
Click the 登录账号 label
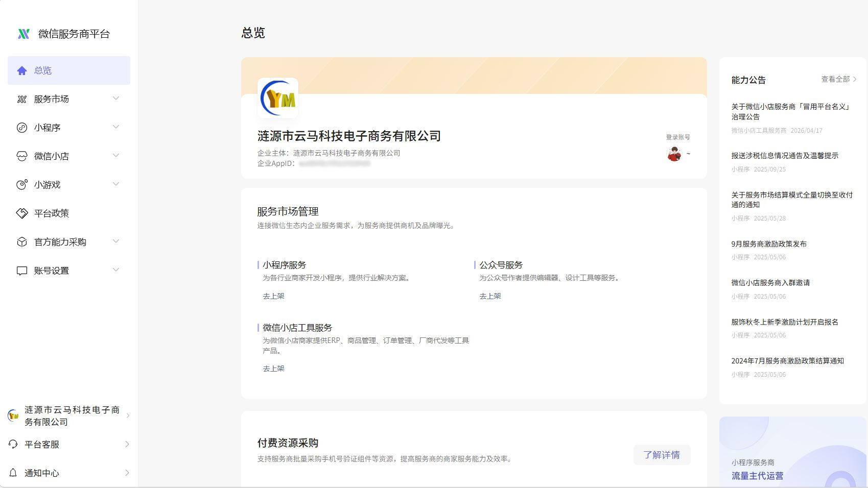point(678,137)
